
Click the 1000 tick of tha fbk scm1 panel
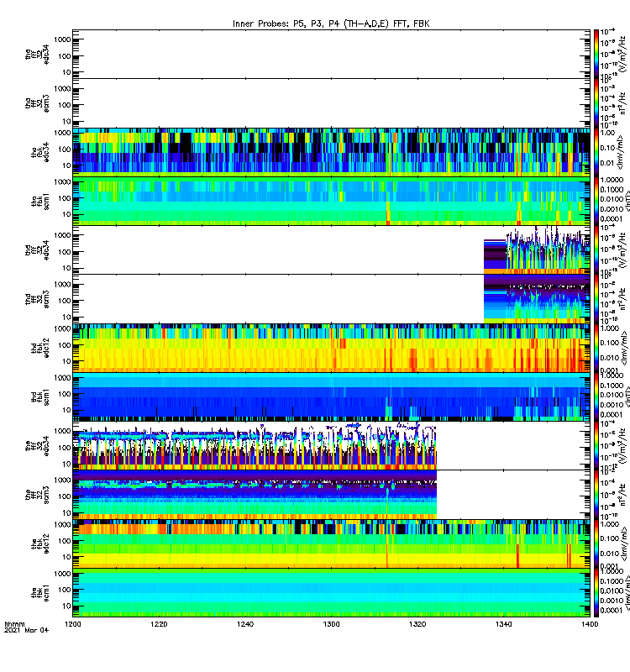(62, 182)
